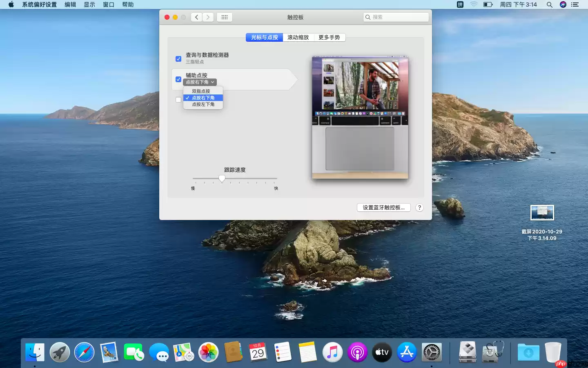588x368 pixels.
Task: Click the 跟踪速度 slider handle
Action: click(222, 179)
